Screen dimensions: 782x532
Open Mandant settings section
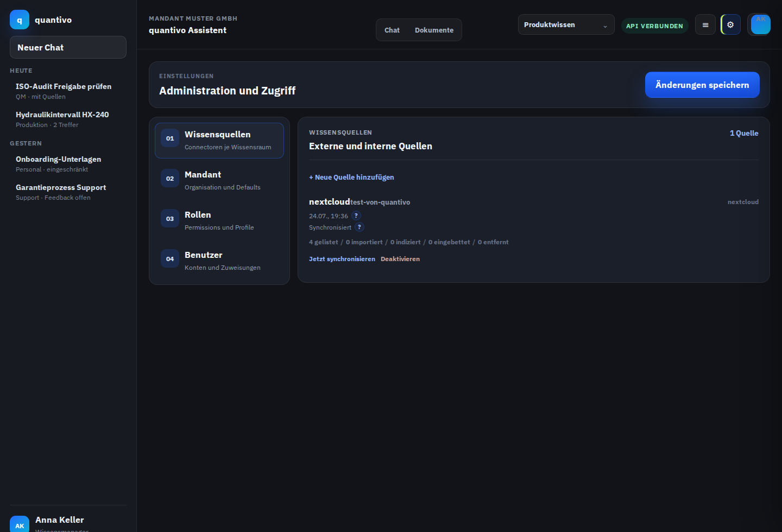pos(219,181)
